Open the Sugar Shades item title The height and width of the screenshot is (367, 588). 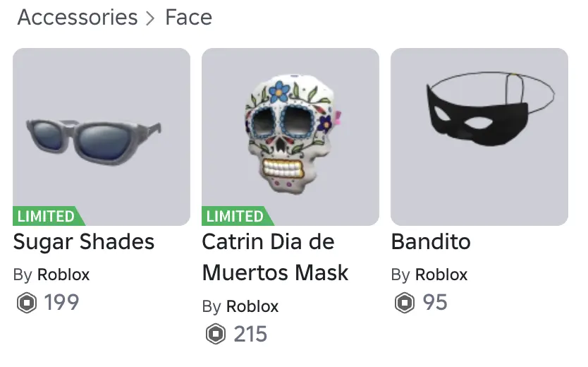coord(84,242)
